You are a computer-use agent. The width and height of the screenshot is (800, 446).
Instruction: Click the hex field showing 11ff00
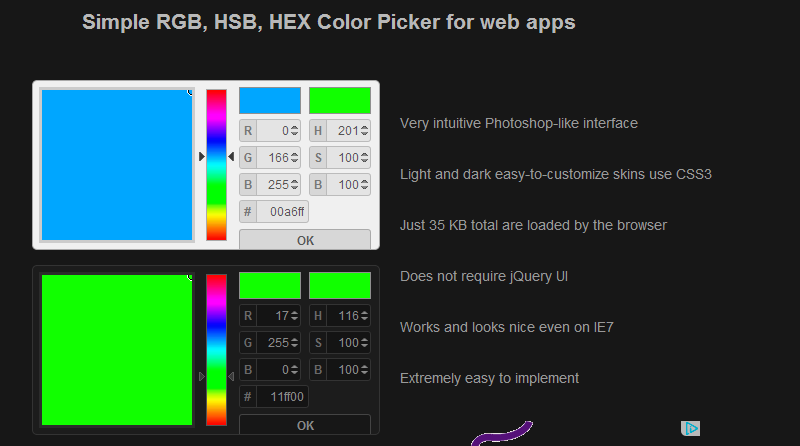283,397
